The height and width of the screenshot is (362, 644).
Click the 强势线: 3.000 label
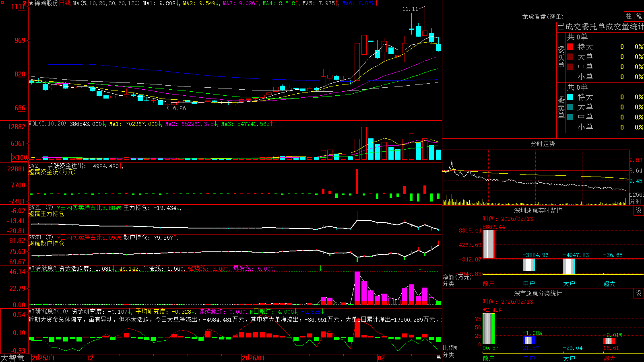click(x=209, y=269)
